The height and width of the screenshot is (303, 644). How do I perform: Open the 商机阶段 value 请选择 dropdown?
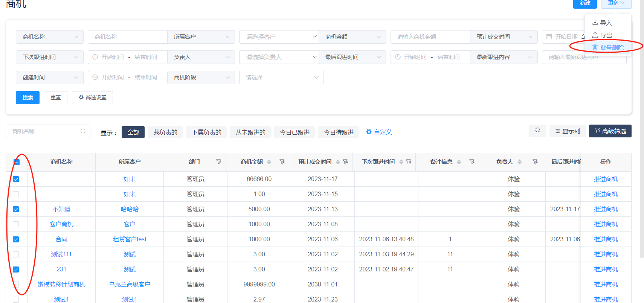tap(281, 78)
